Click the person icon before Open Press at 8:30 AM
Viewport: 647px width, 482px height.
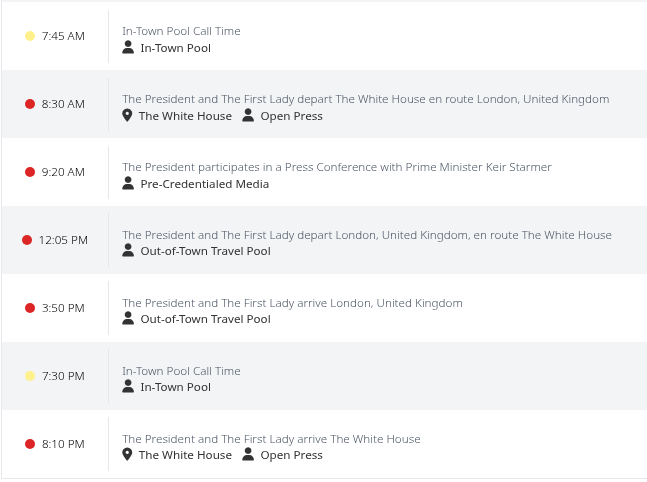point(248,115)
